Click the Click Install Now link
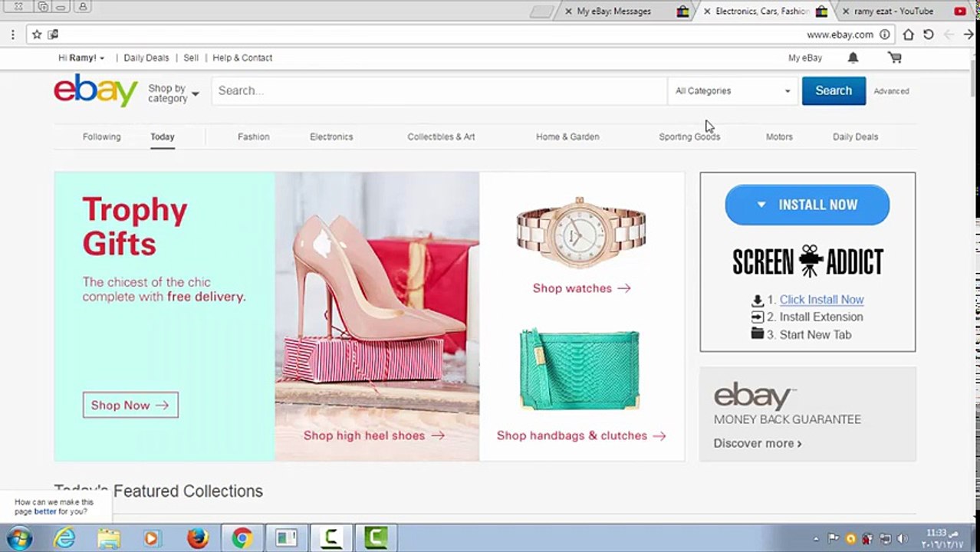This screenshot has height=552, width=980. (x=821, y=300)
